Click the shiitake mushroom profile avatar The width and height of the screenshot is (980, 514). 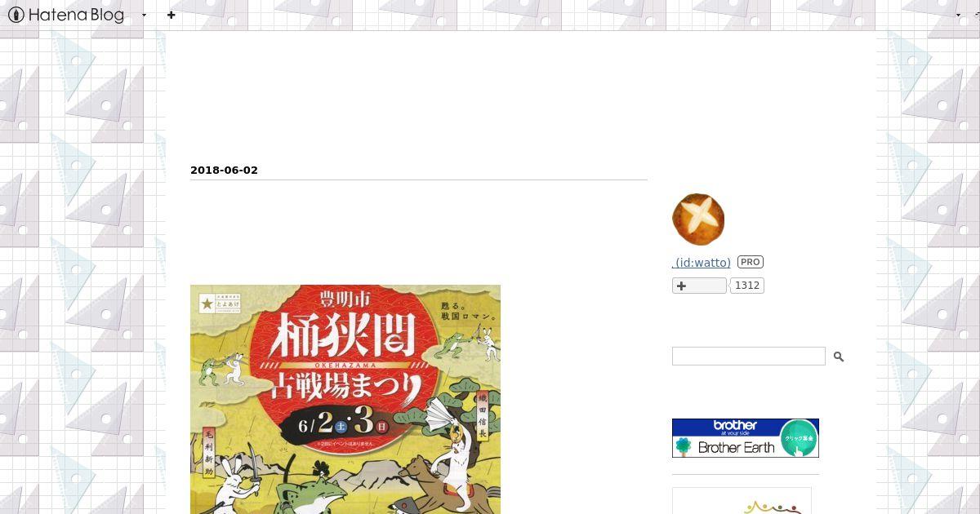click(x=698, y=219)
